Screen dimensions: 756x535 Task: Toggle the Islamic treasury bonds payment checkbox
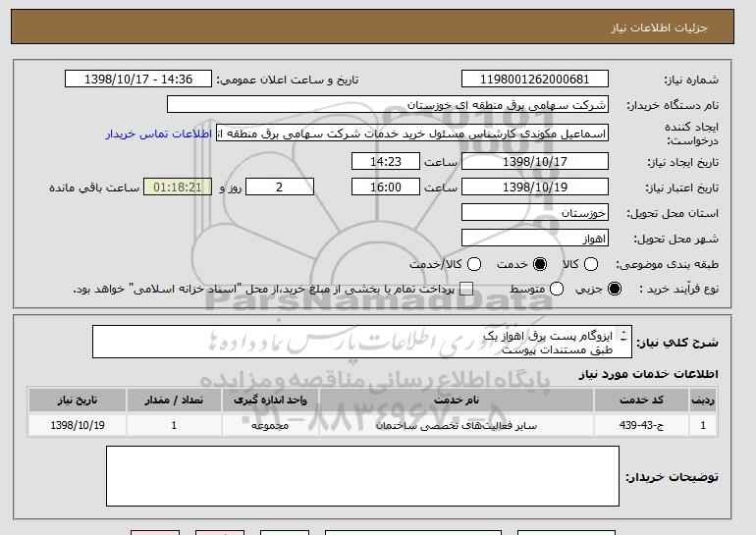pyautogui.click(x=466, y=289)
